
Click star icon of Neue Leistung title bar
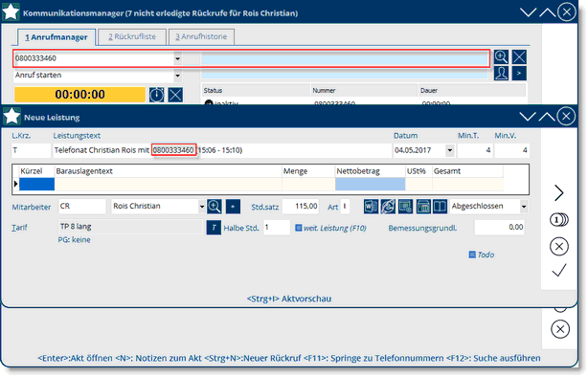pos(11,117)
